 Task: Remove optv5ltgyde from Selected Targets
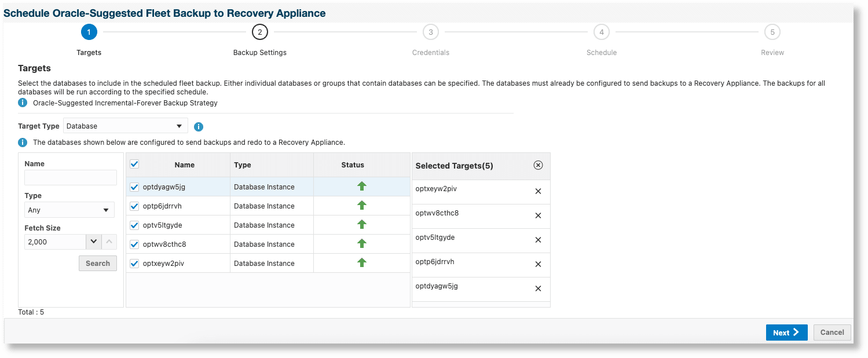coord(538,240)
